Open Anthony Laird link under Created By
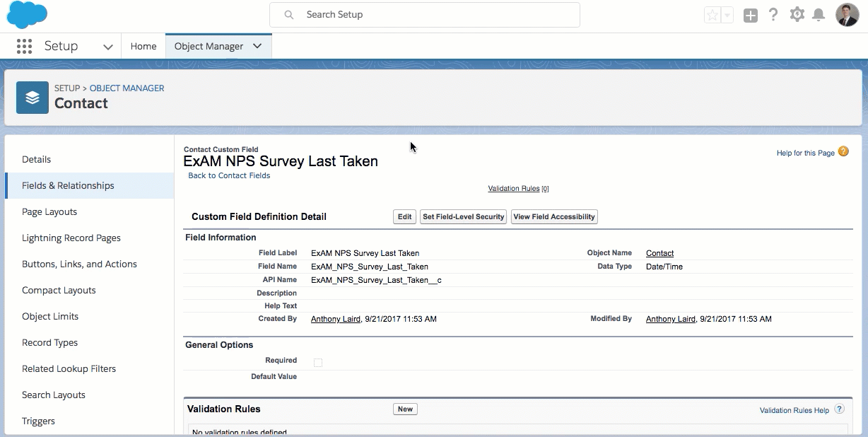Image resolution: width=868 pixels, height=437 pixels. pyautogui.click(x=336, y=319)
